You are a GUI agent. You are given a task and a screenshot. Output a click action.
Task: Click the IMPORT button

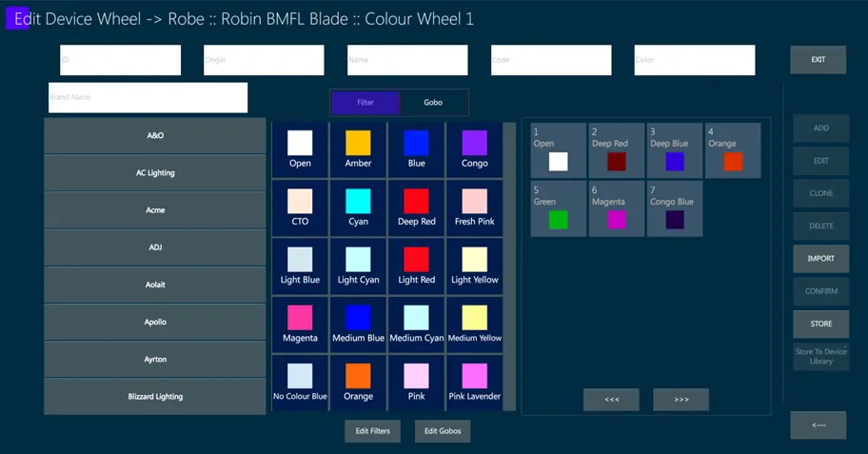(x=821, y=259)
